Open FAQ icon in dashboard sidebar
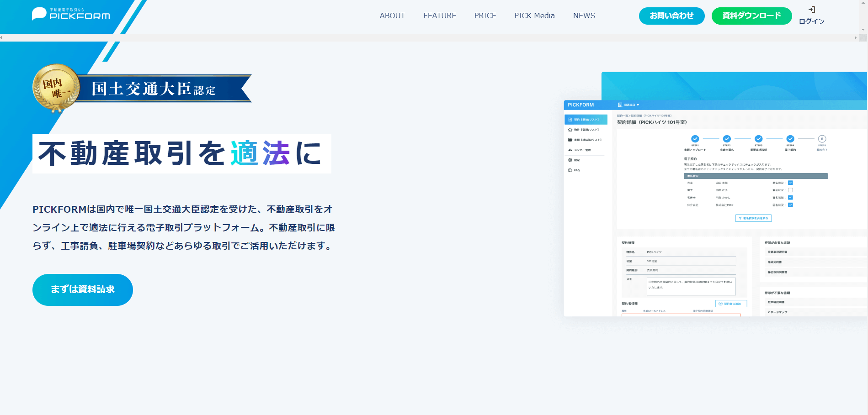 pos(570,170)
